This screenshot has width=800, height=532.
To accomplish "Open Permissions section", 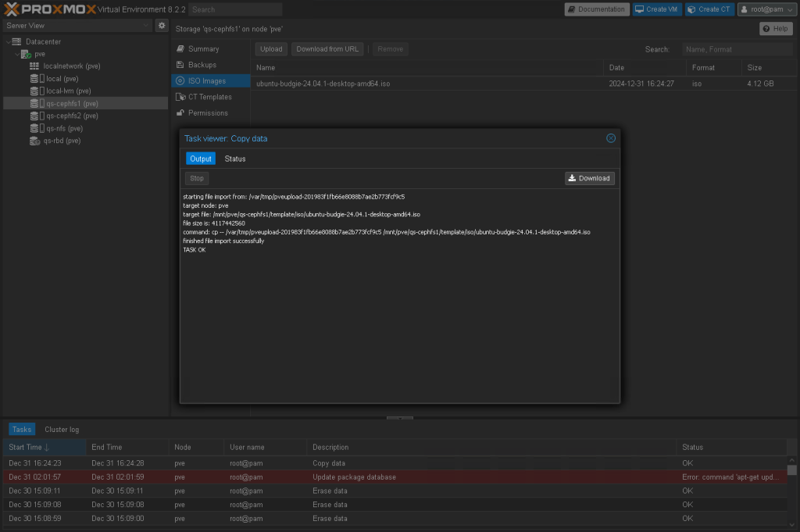I will pos(207,113).
